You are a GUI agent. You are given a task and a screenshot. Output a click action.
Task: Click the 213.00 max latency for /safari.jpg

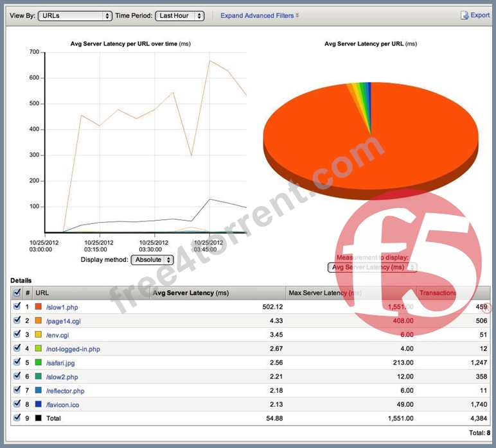pos(403,363)
